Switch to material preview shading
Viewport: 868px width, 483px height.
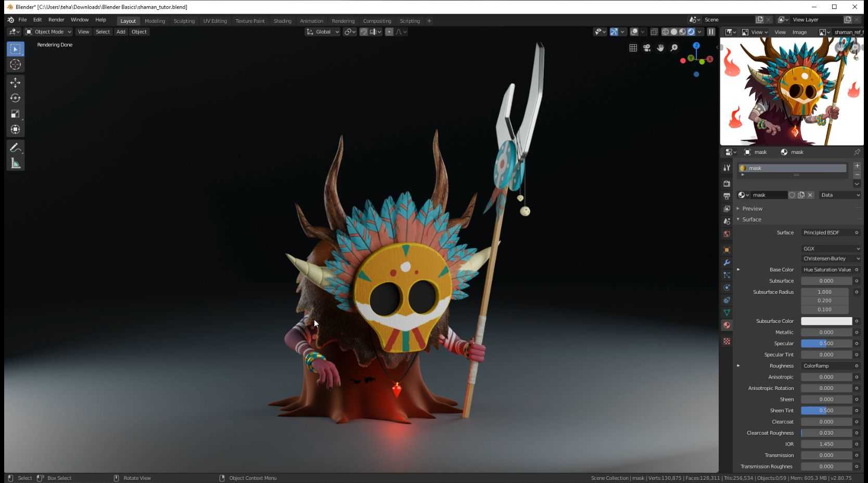pos(682,32)
